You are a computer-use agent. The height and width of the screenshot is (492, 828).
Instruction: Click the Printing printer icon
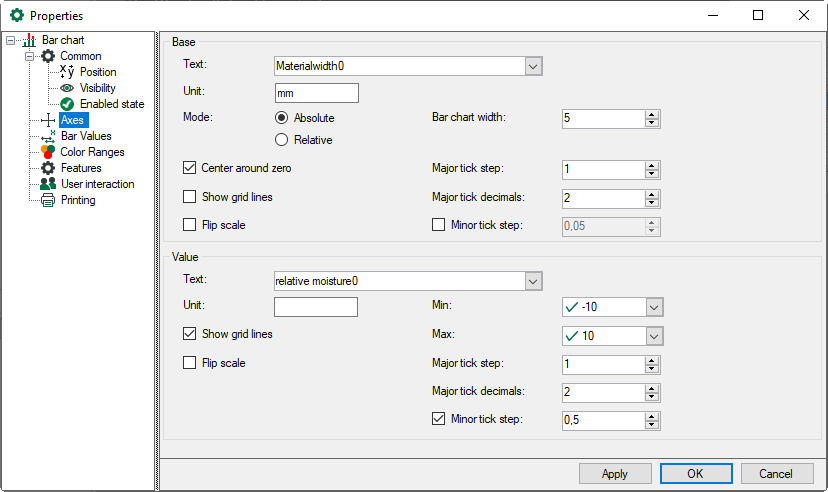coord(48,200)
